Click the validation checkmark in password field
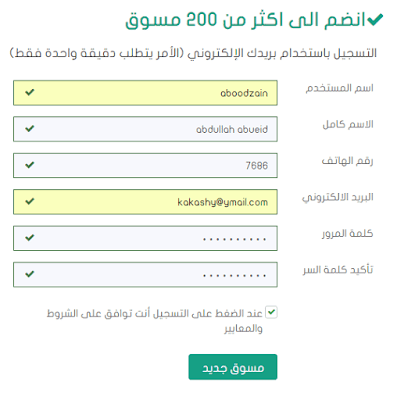 pyautogui.click(x=30, y=238)
